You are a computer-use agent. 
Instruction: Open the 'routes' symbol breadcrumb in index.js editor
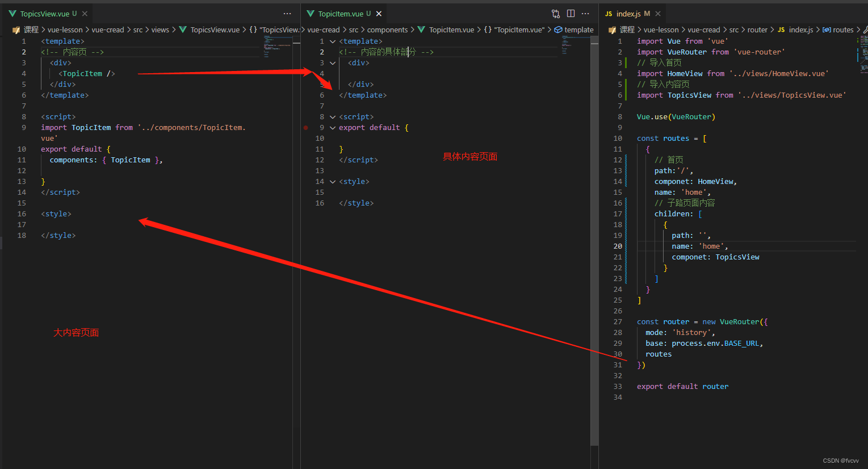click(x=838, y=30)
